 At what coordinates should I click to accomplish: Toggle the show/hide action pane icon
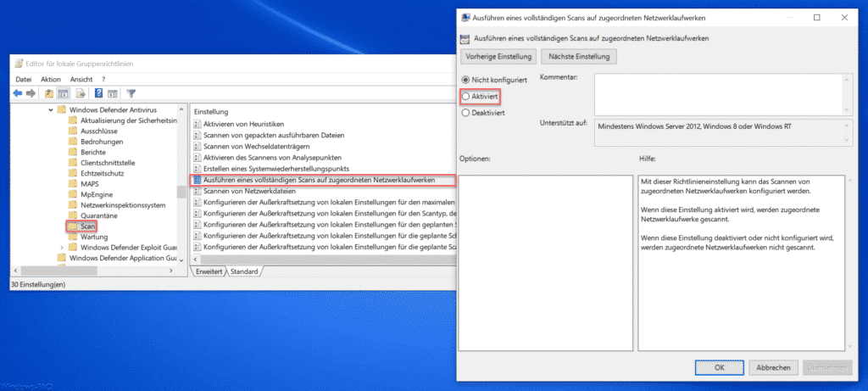[113, 93]
